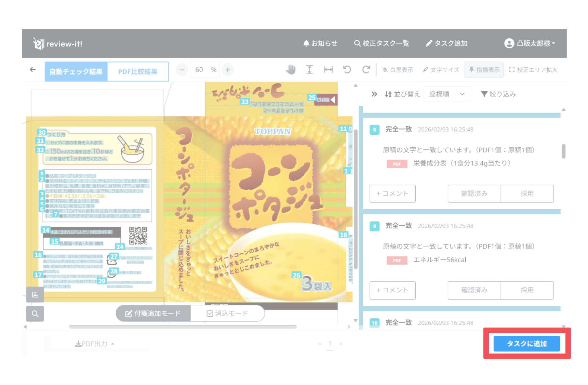Toggle the 指摘表示 pin button
The width and height of the screenshot is (588, 385).
(484, 70)
